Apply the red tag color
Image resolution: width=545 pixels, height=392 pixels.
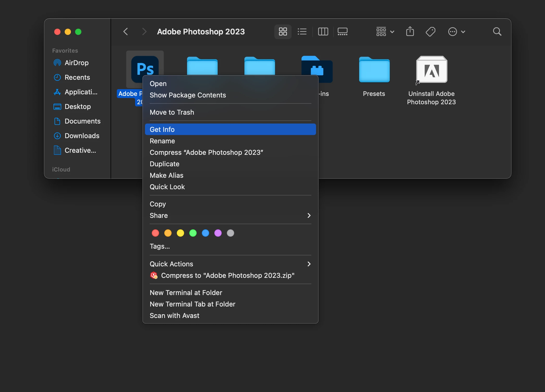tap(155, 233)
